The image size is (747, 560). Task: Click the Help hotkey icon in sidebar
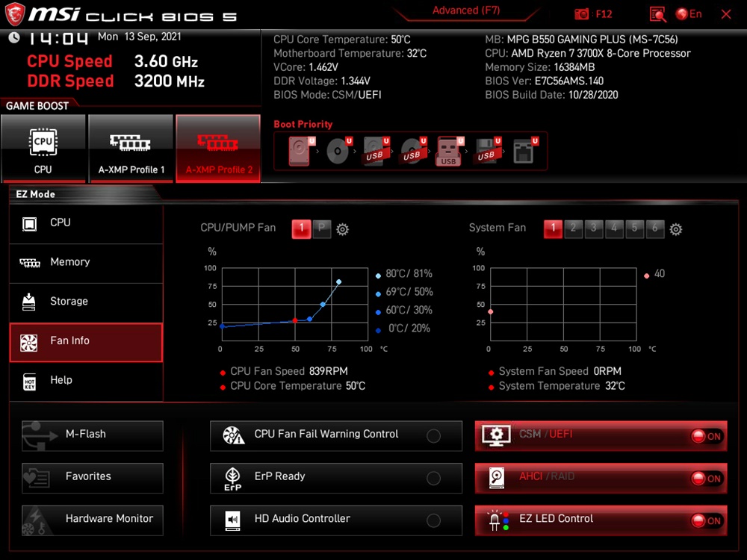(30, 382)
